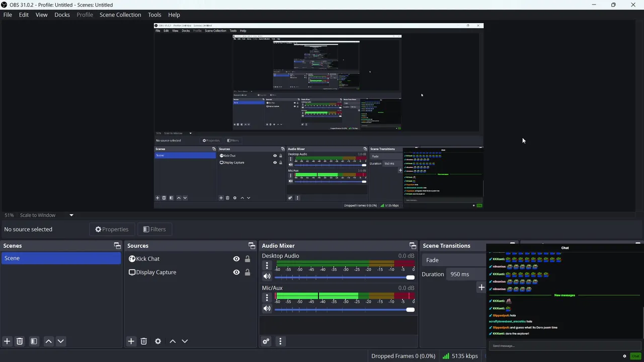Screen dimensions: 644x362
Task: Open advanced audio properties gears icon
Action: click(266, 341)
